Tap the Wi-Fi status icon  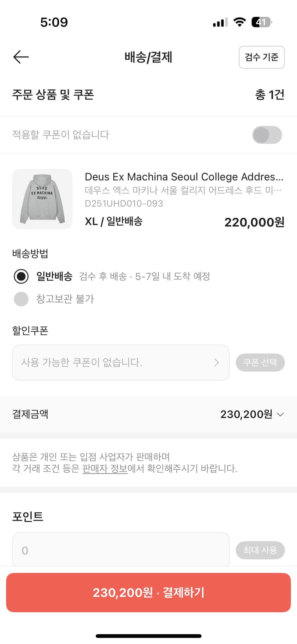(239, 22)
